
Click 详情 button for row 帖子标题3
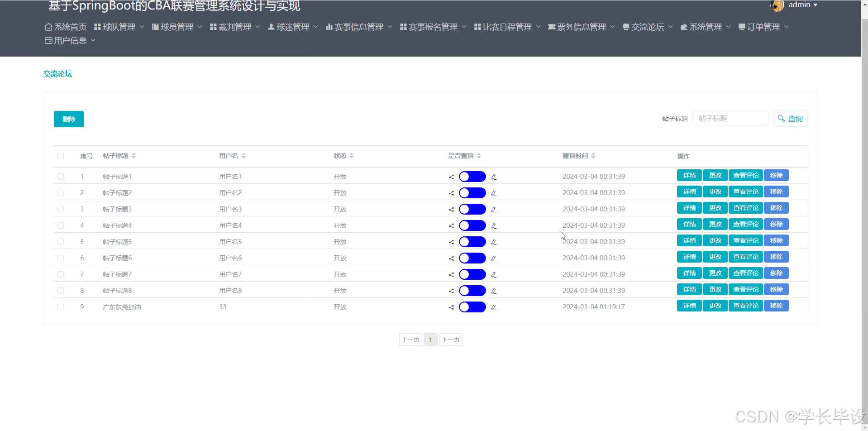coord(689,208)
